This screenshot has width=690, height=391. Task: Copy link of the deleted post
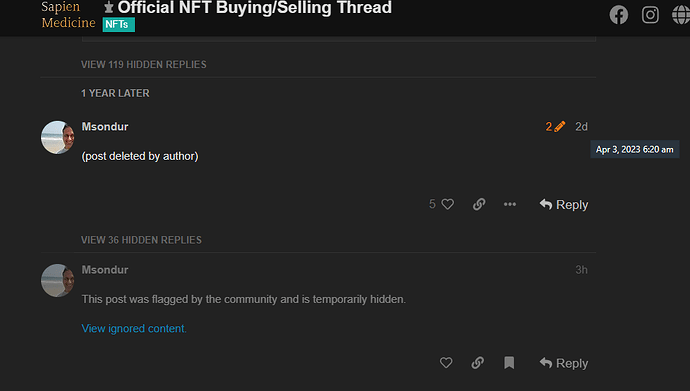coord(479,204)
